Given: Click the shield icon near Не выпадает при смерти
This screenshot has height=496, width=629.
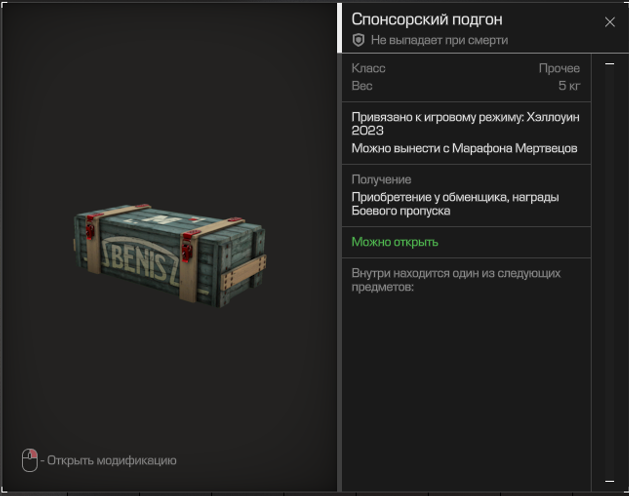Looking at the screenshot, I should [358, 40].
